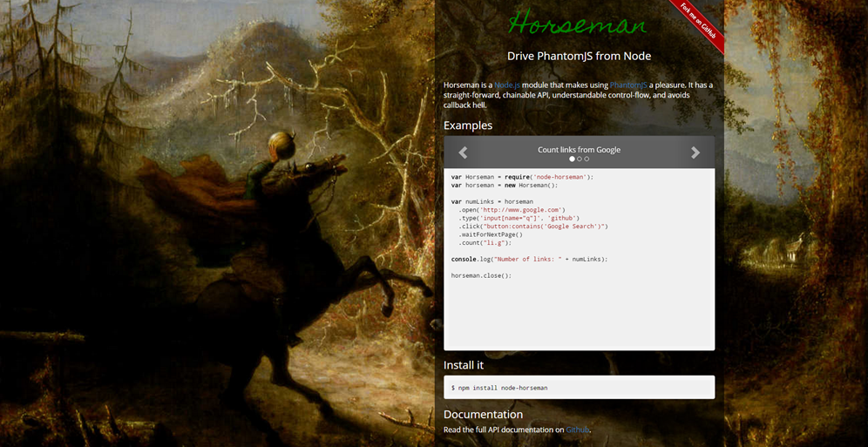The image size is (868, 447).
Task: Advance to next example with right chevron
Action: coord(695,152)
